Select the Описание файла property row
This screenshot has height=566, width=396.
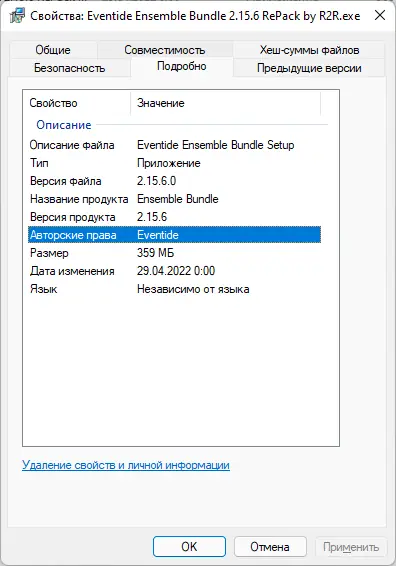(174, 145)
